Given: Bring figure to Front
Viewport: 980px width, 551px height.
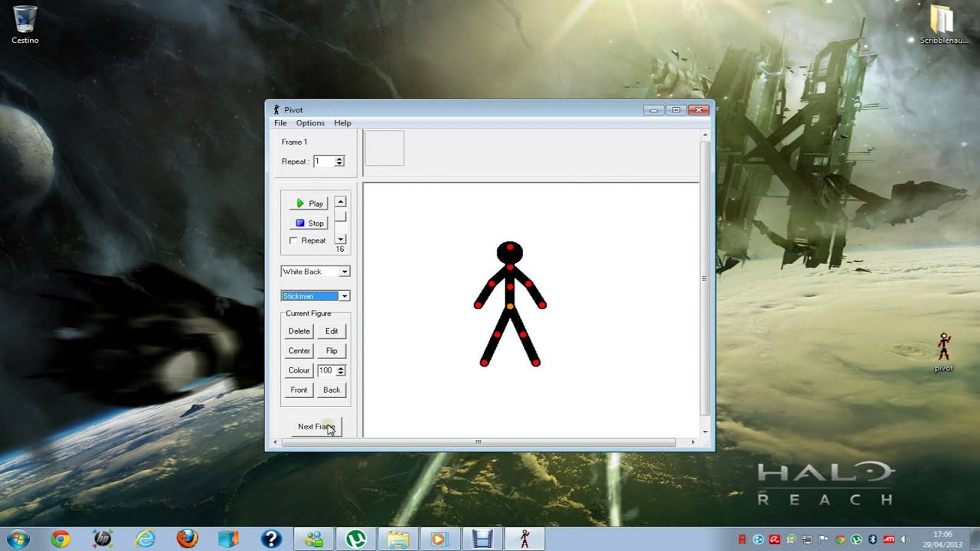Looking at the screenshot, I should point(299,390).
